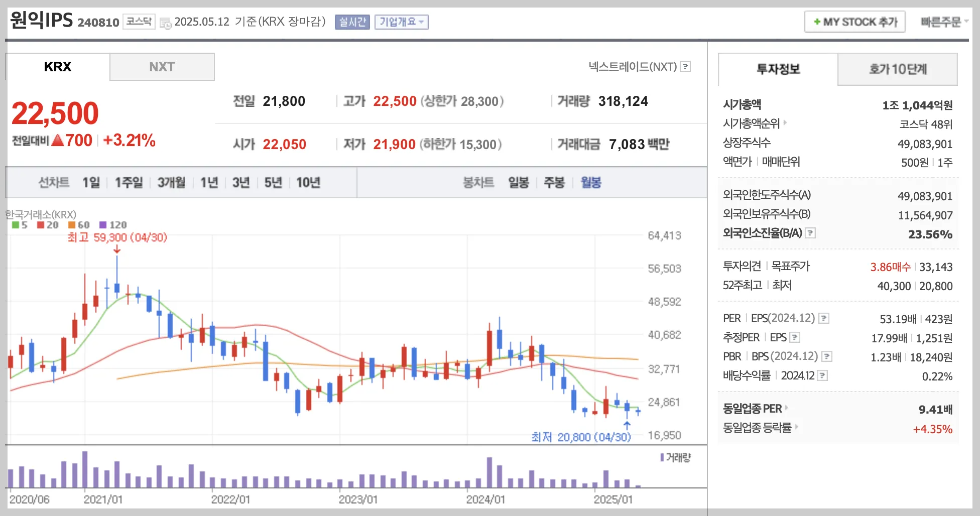Select the 3년 line chart period
Viewport: 980px width, 516px height.
[241, 182]
